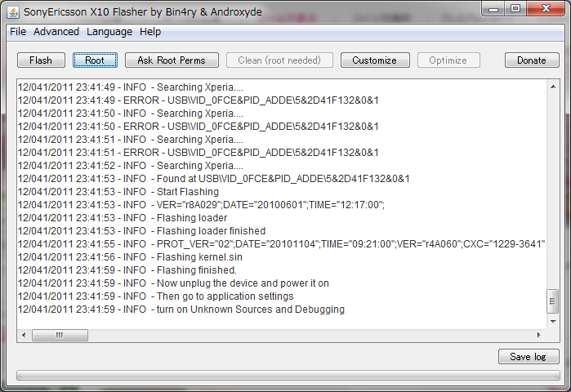Select the 23:41:49 ERROR log line
571x392 pixels.
tap(199, 100)
